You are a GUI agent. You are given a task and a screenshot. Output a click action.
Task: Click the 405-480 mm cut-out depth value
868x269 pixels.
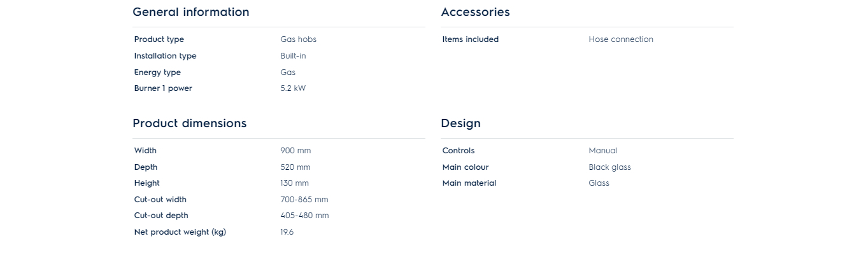(304, 216)
